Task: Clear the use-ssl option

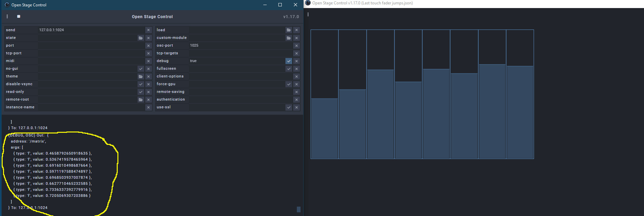Action: pos(297,107)
